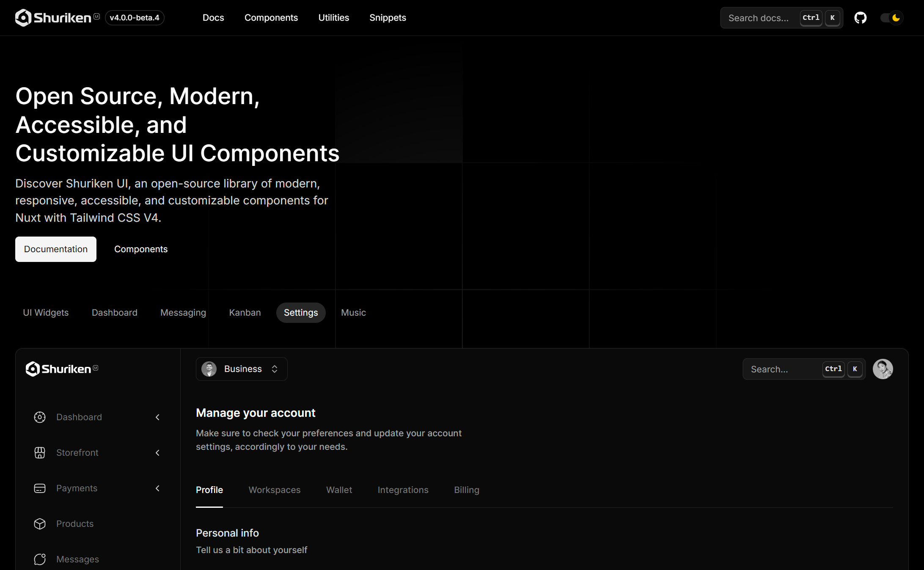Expand the Dashboard sidebar chevron

pyautogui.click(x=157, y=417)
